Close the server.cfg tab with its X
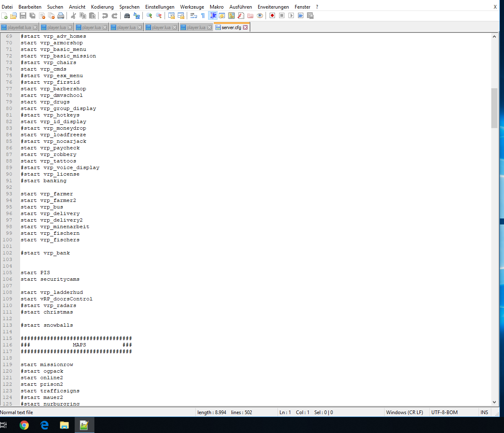The image size is (504, 433). (x=245, y=27)
